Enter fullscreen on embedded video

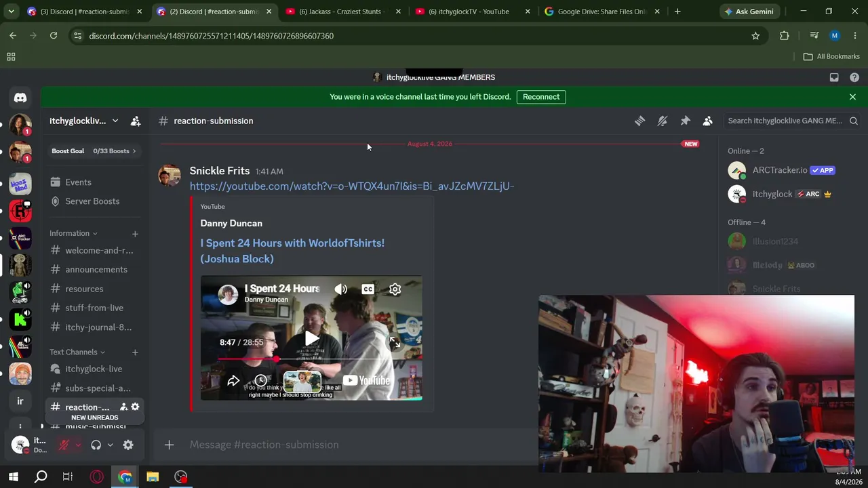[395, 343]
